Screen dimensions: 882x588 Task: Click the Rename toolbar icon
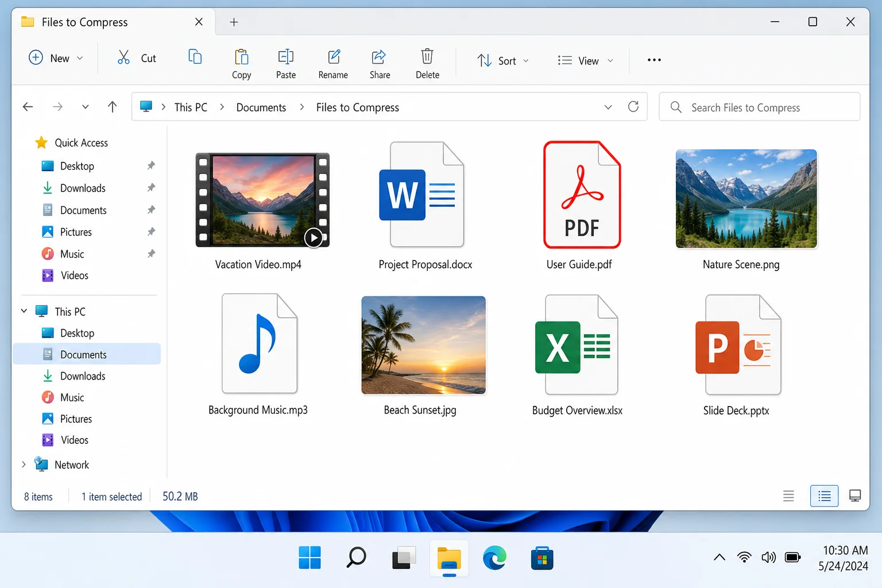pos(334,57)
